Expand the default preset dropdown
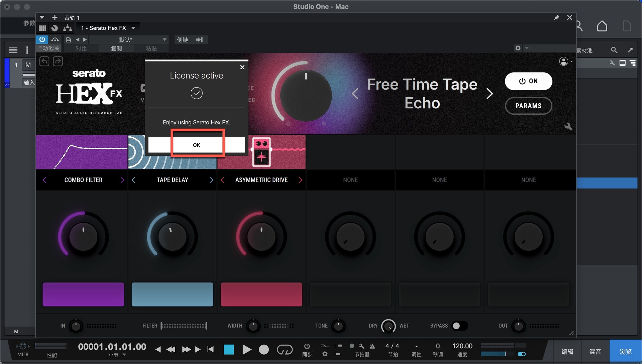This screenshot has height=364, width=642. pyautogui.click(x=164, y=39)
